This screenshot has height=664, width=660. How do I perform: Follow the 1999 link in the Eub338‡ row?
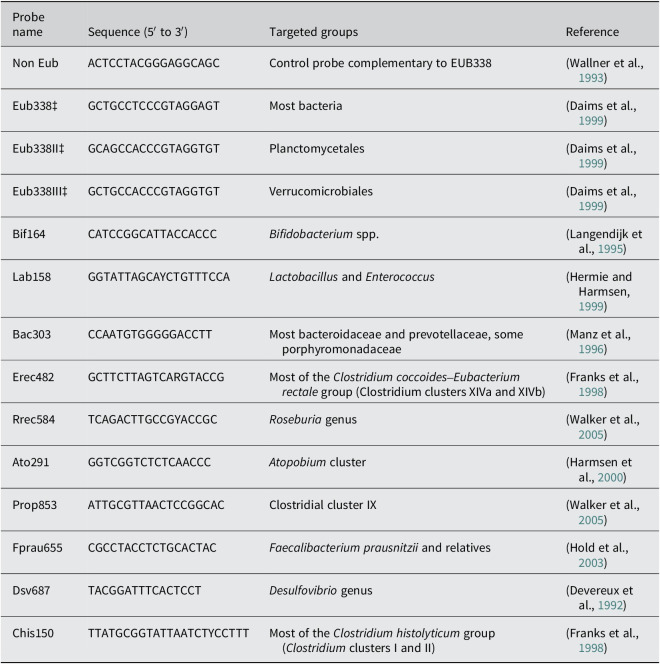[x=591, y=121]
